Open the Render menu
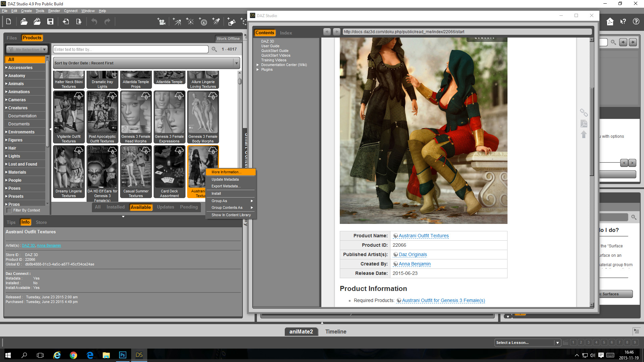This screenshot has width=644, height=362. tap(54, 11)
